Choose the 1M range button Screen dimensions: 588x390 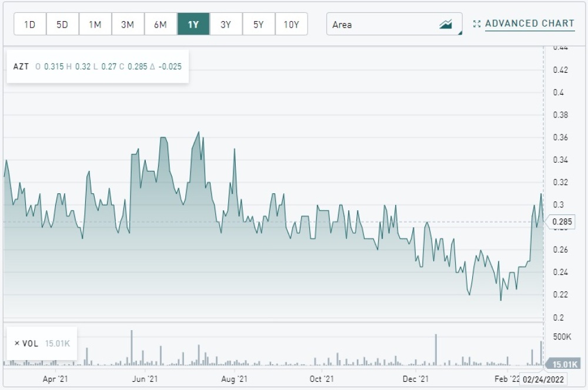[x=95, y=25]
